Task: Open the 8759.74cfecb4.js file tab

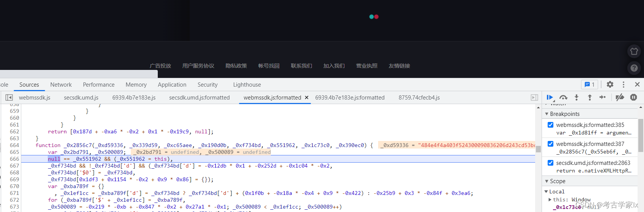Action: pos(419,98)
